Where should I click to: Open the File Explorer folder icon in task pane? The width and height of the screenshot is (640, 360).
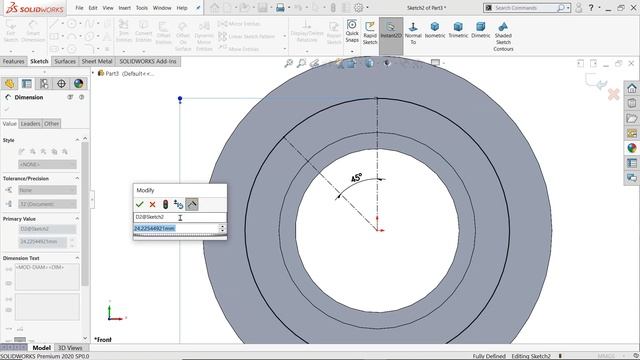632,118
